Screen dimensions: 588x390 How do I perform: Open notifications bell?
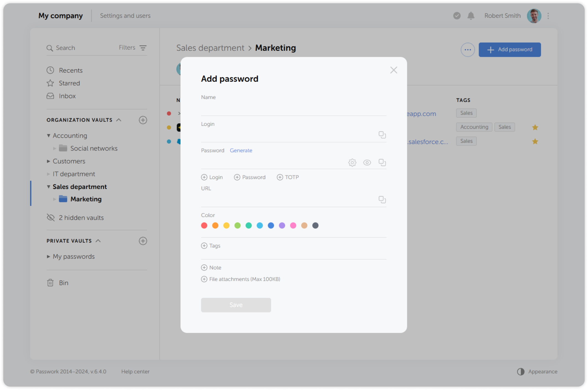(x=471, y=16)
